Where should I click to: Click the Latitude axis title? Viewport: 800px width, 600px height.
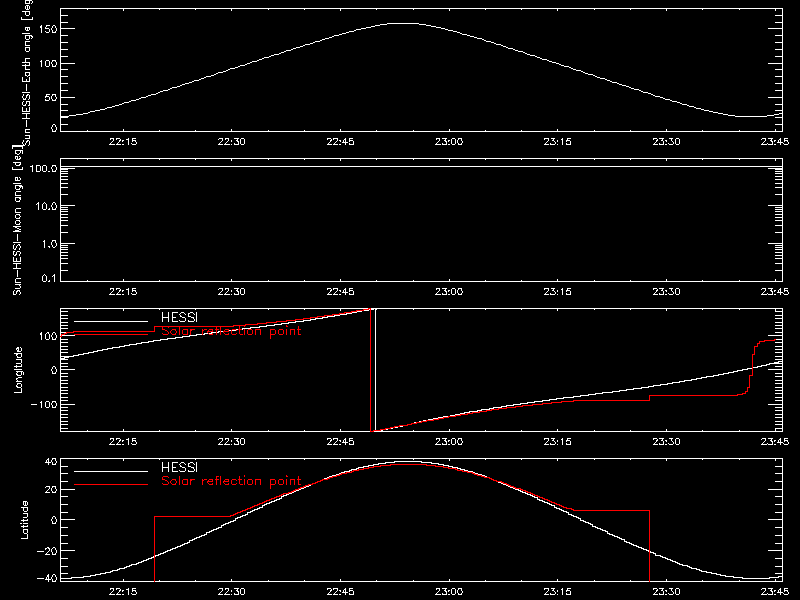point(24,520)
